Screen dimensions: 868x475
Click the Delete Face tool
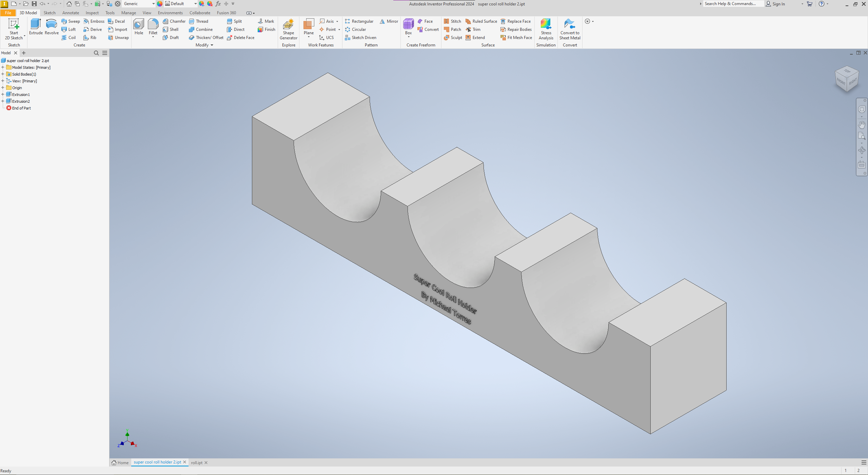(x=240, y=38)
